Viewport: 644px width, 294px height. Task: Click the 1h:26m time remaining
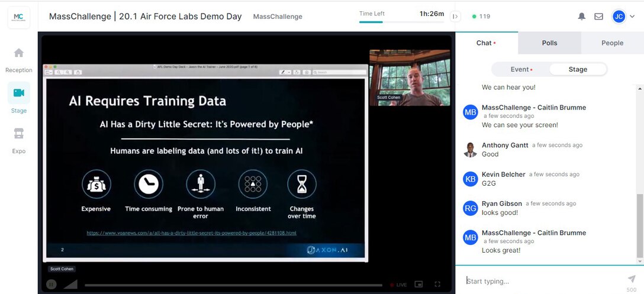pyautogui.click(x=432, y=14)
